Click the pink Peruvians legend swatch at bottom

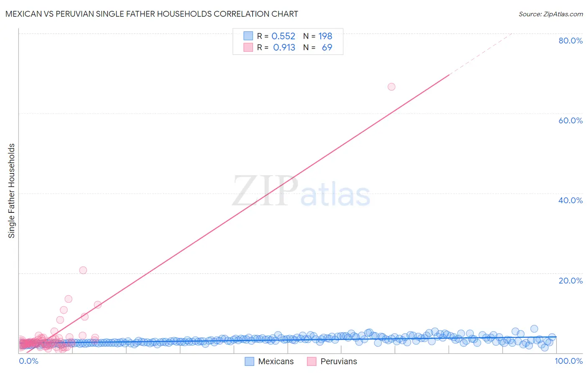click(312, 361)
